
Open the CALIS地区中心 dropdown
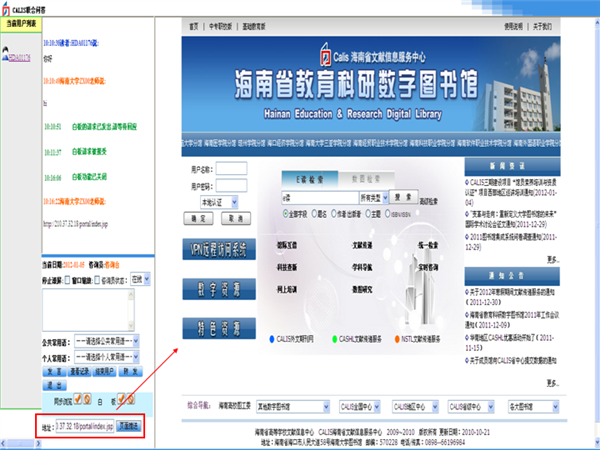point(416,406)
